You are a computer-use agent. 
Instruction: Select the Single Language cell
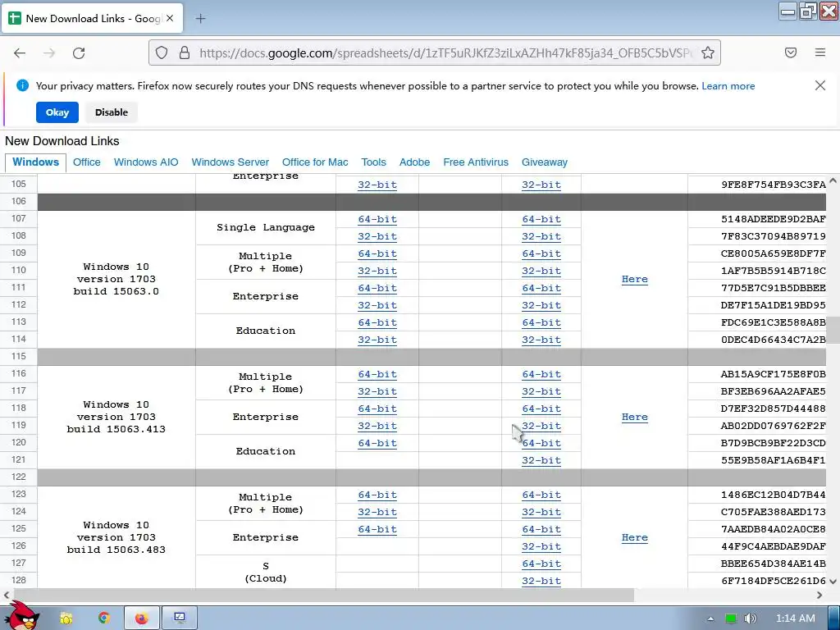266,228
